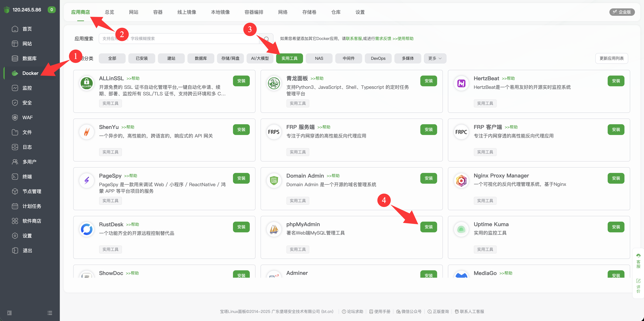Screen dimensions: 644x321
Task: Open the 联系客服 link
Action: (x=354, y=38)
